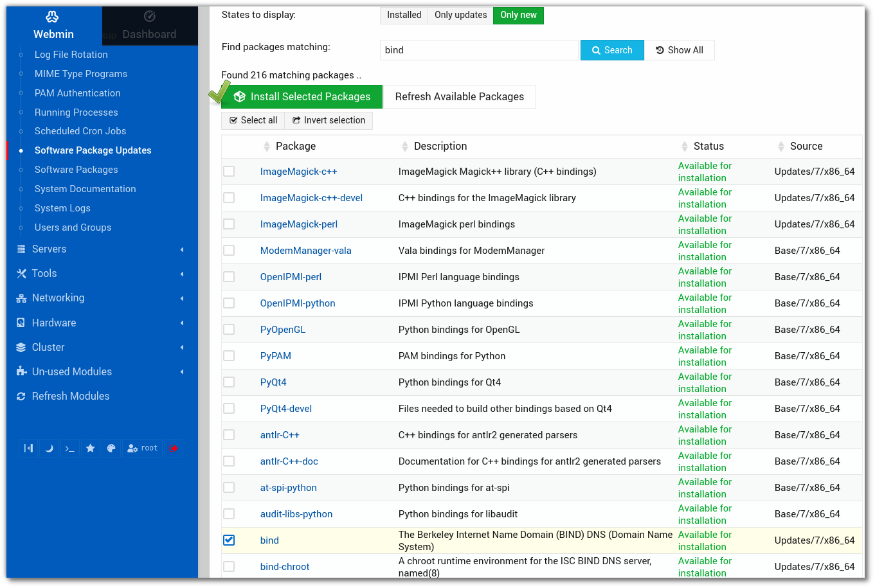Sort by Description column arrows
Screen dimensions: 875x588
pos(405,147)
